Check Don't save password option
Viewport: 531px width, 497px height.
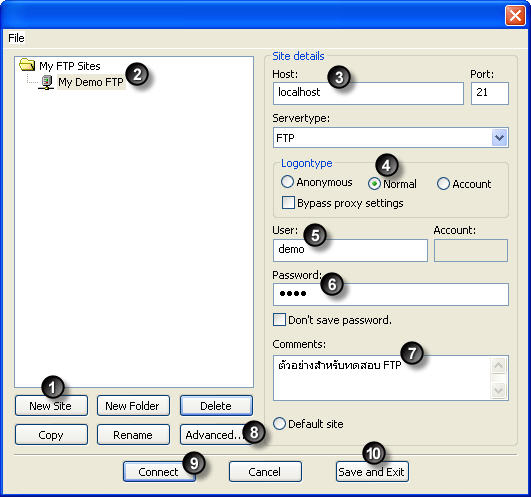(x=279, y=320)
